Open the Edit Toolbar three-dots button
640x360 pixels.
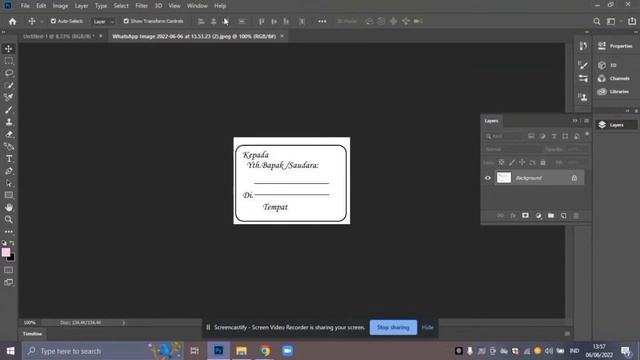point(9,231)
